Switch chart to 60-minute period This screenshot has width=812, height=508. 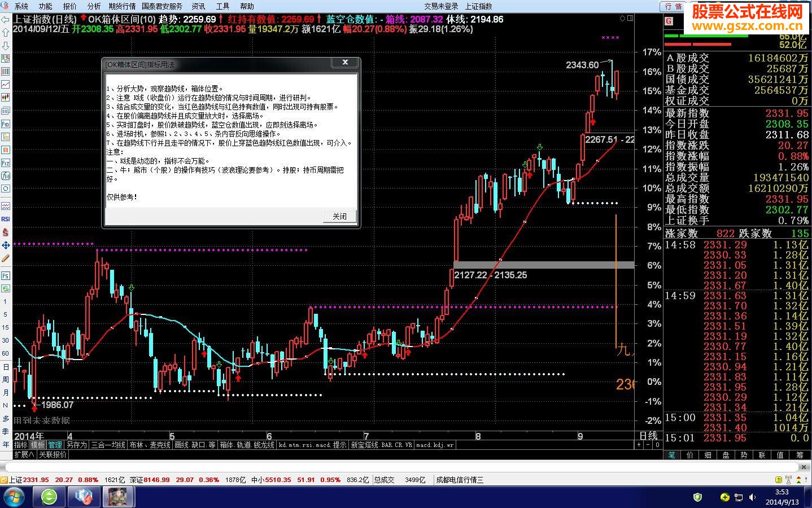[x=5, y=353]
